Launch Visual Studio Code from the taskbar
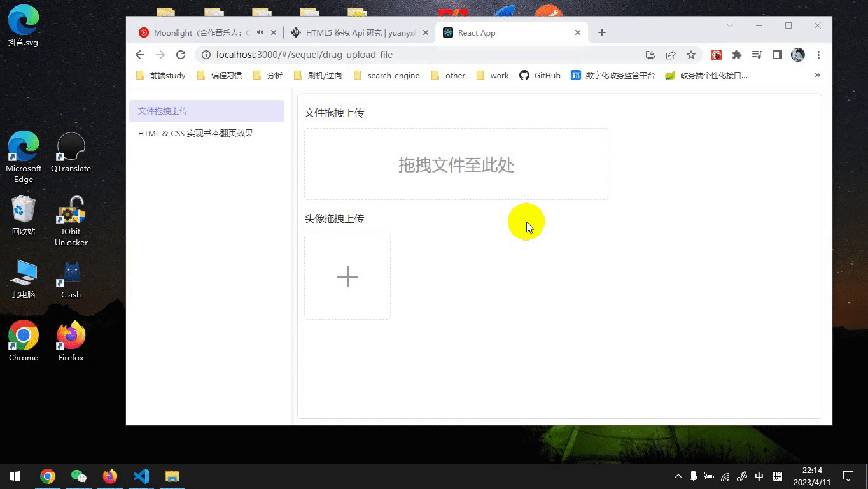This screenshot has width=868, height=489. pos(141,476)
